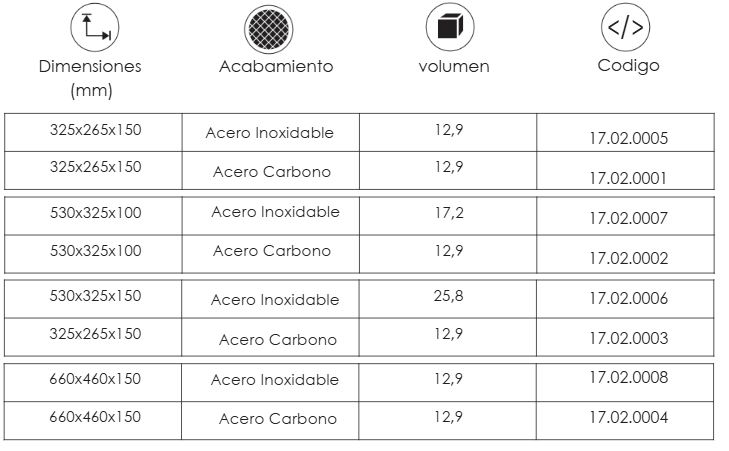Click the cube volumen icon
This screenshot has height=451, width=729.
coord(449,27)
